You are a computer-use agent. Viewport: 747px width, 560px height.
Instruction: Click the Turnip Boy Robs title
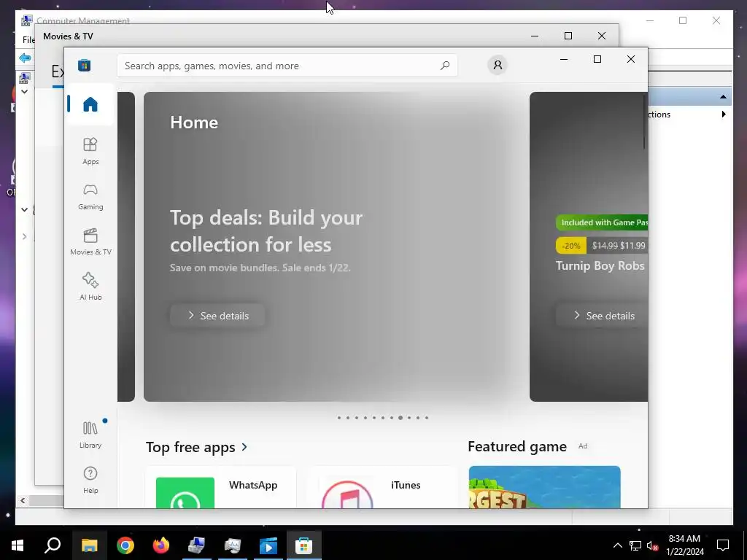pyautogui.click(x=600, y=265)
